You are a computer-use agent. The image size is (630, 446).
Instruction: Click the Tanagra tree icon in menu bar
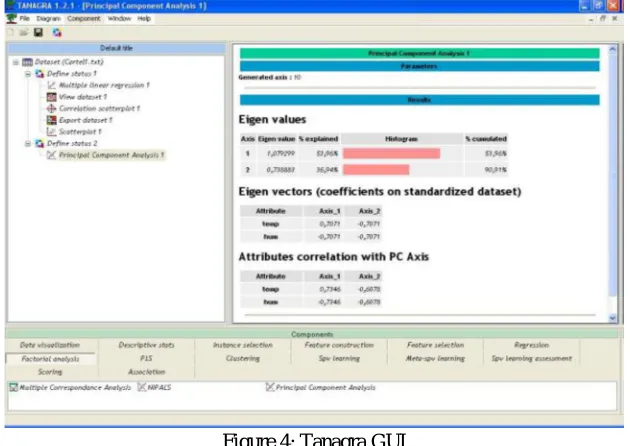tap(12, 18)
